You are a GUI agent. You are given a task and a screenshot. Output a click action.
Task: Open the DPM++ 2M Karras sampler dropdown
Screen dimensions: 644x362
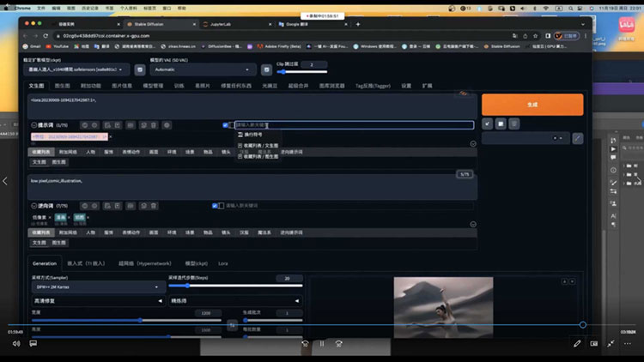click(x=96, y=287)
